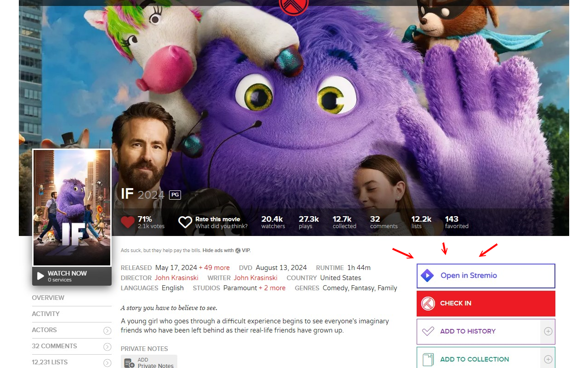
Task: Open the movie in Stremio
Action: 486,276
